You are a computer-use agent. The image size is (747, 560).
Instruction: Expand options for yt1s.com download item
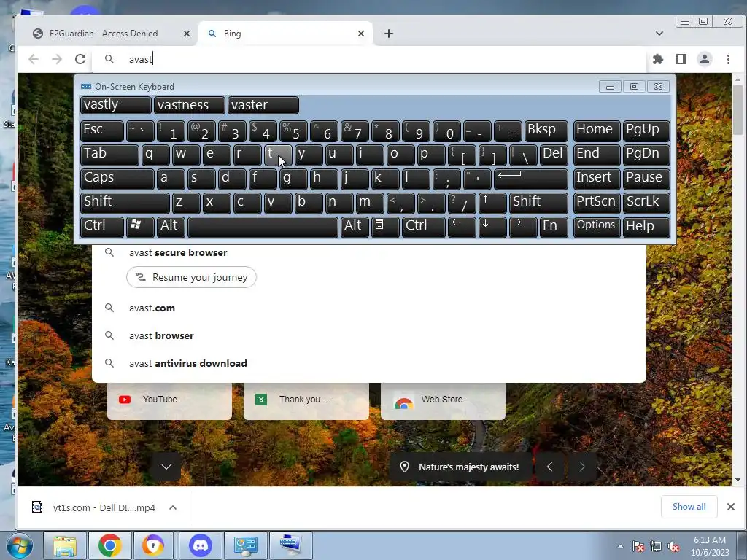pyautogui.click(x=173, y=507)
